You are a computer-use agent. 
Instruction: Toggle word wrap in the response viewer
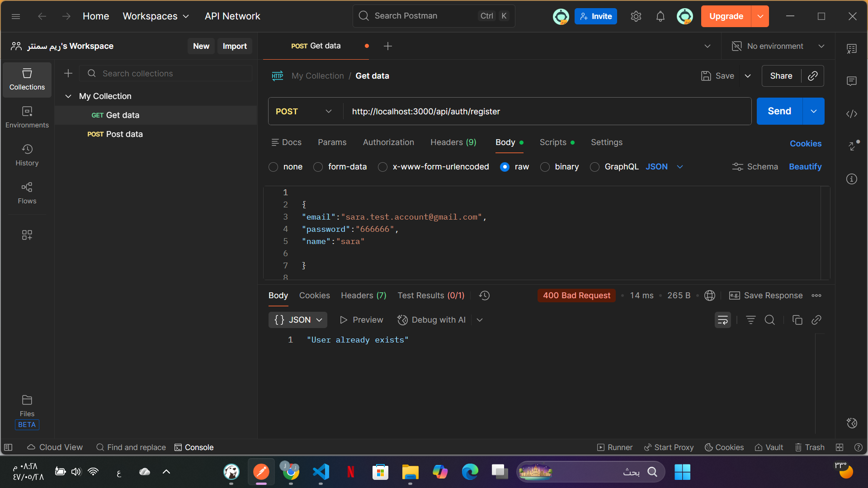pos(722,320)
